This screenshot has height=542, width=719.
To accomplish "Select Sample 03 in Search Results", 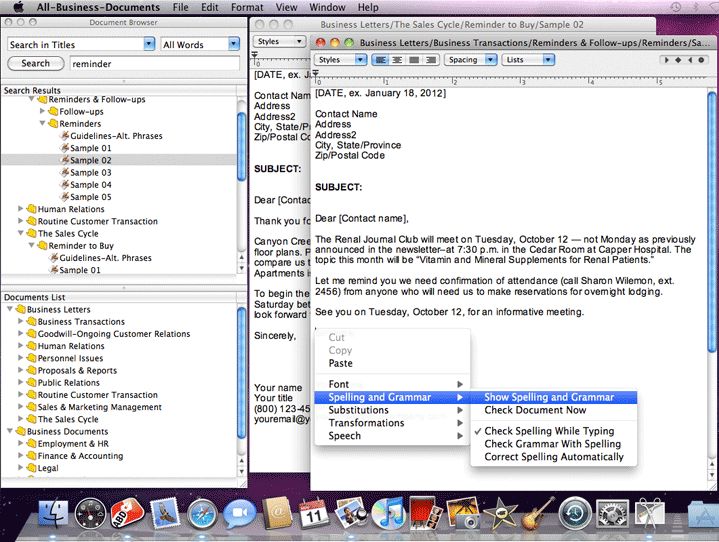I will coord(90,172).
